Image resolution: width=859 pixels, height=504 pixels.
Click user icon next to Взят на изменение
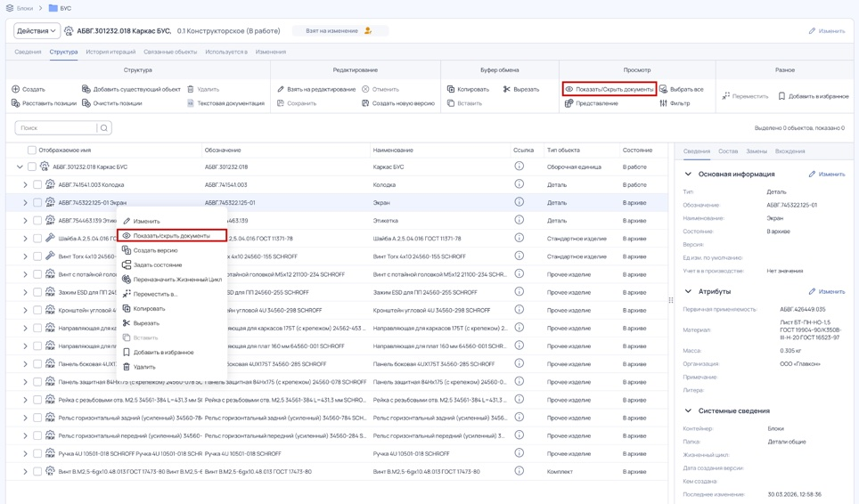pyautogui.click(x=368, y=30)
